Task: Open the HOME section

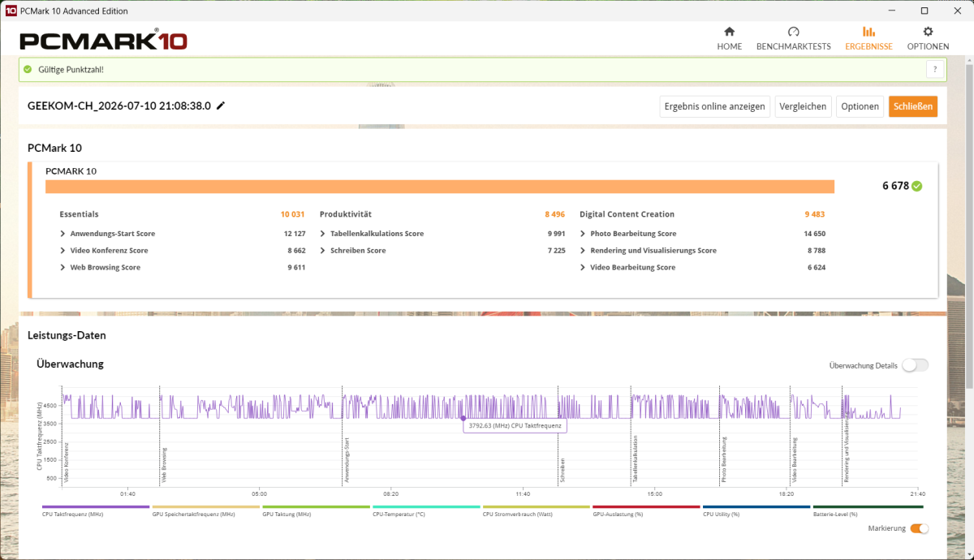Action: (x=729, y=38)
